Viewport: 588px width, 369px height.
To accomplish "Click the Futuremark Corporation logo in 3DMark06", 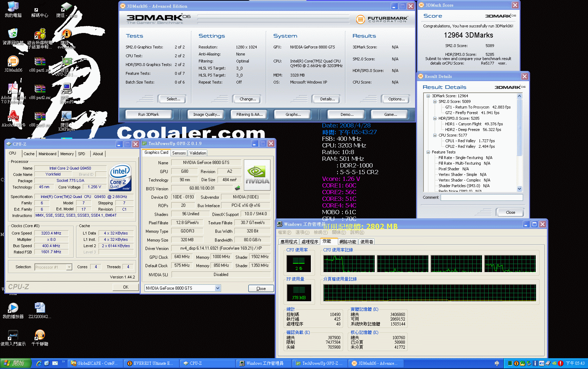I will pos(382,19).
